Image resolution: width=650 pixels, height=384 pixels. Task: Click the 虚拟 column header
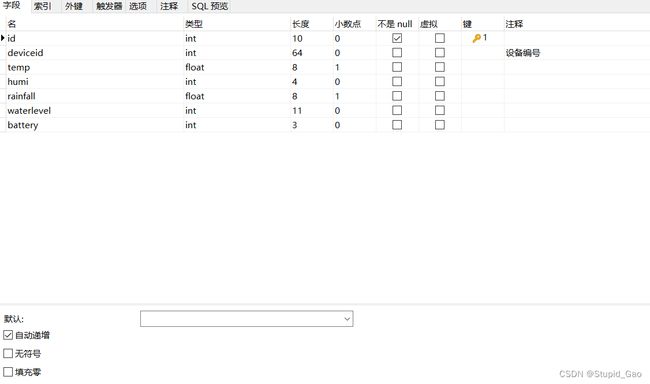coord(440,24)
